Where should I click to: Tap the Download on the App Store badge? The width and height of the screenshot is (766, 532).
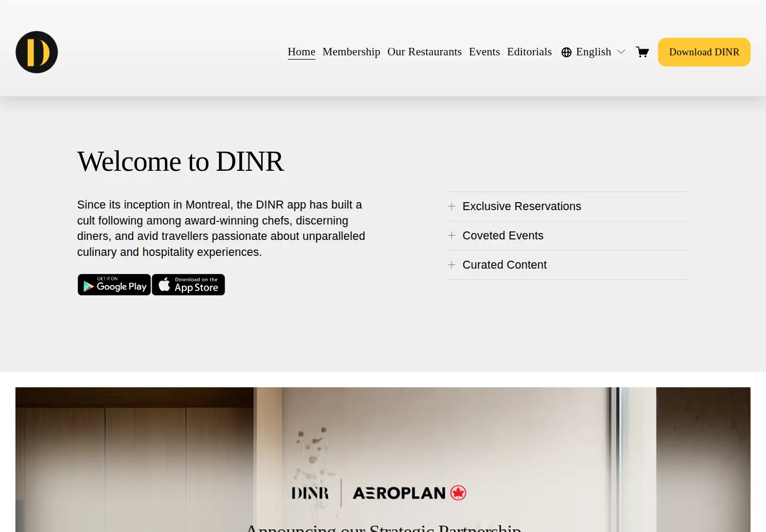click(188, 285)
